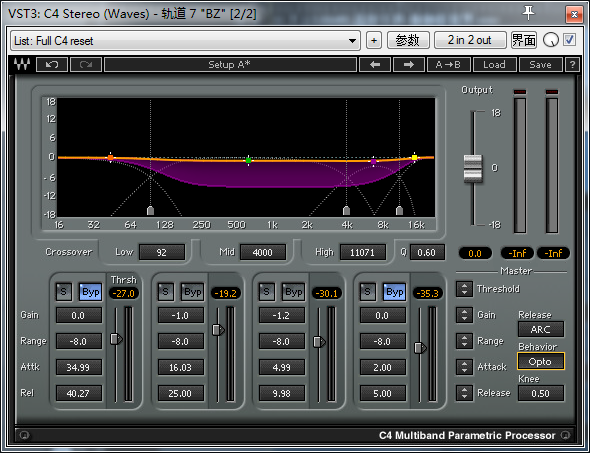Solo band 4 with the S button

pyautogui.click(x=368, y=292)
